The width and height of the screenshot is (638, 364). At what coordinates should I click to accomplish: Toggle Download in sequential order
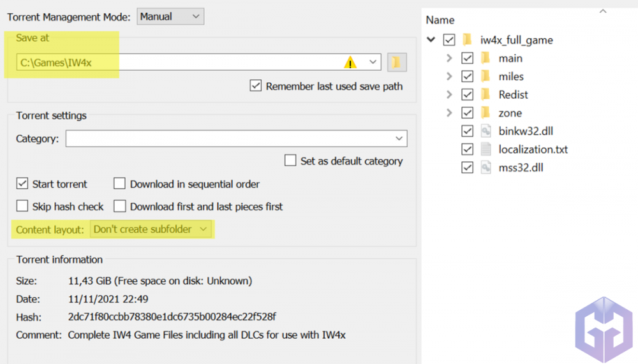click(119, 184)
